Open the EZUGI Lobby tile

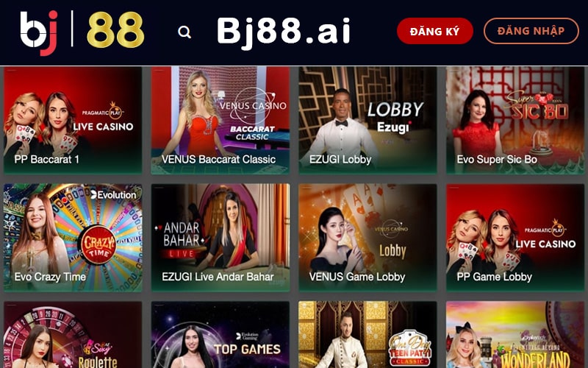(x=367, y=120)
